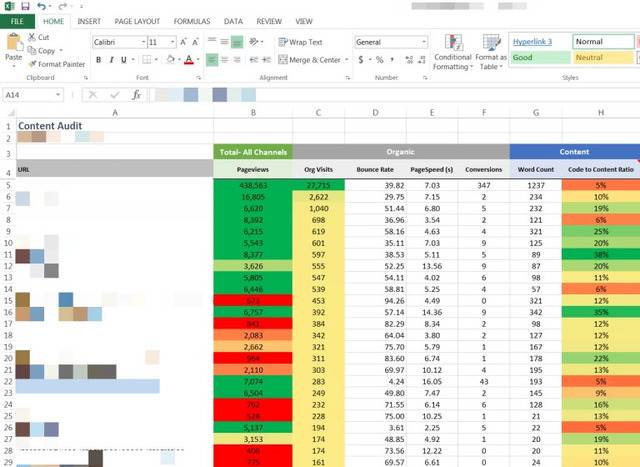This screenshot has width=640, height=467.
Task: Toggle Align Right
Action: [237, 60]
